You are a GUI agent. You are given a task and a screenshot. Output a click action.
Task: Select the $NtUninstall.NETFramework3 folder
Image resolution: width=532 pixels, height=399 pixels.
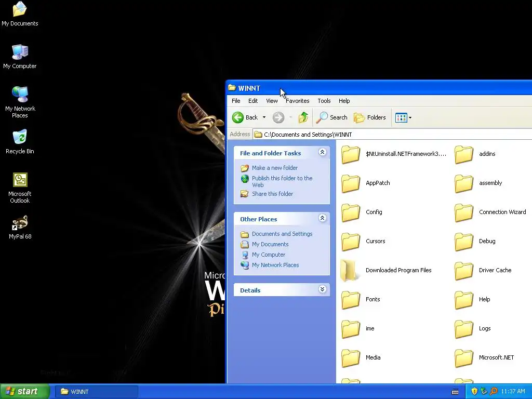pyautogui.click(x=394, y=154)
